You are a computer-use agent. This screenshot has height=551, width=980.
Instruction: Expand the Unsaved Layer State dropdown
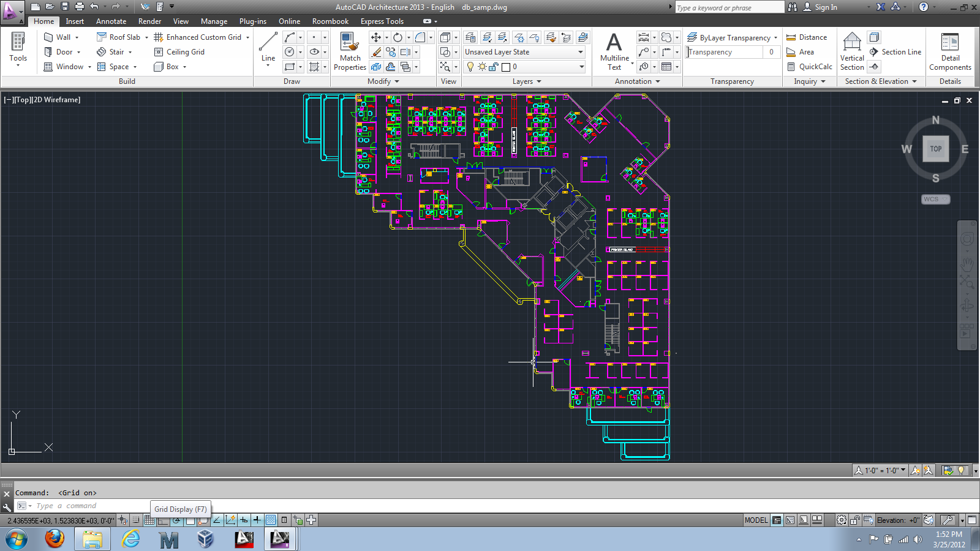click(x=581, y=52)
